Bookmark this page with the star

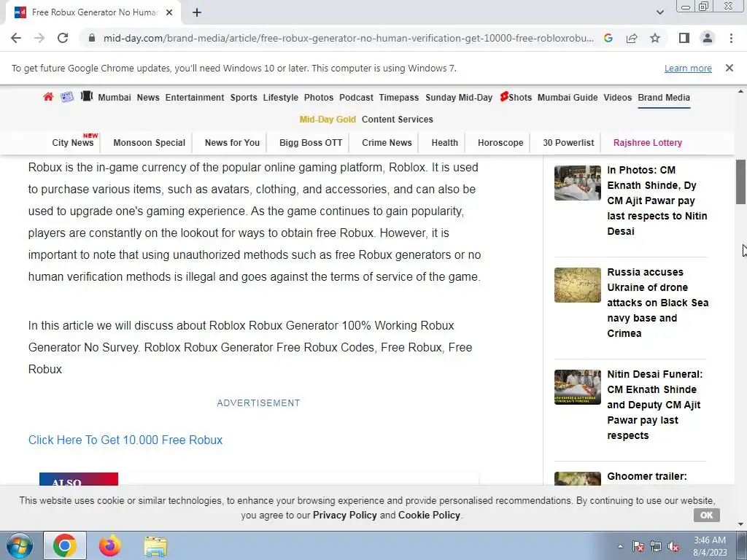click(655, 38)
